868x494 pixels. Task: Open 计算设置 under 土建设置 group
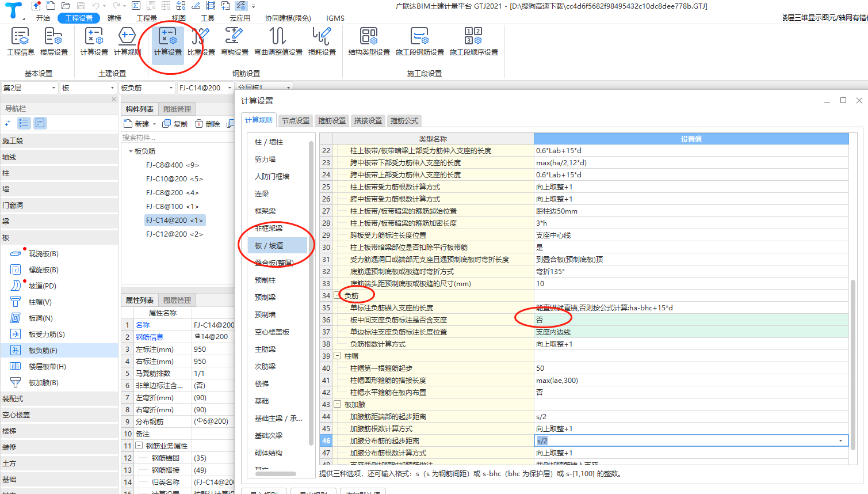(x=94, y=41)
